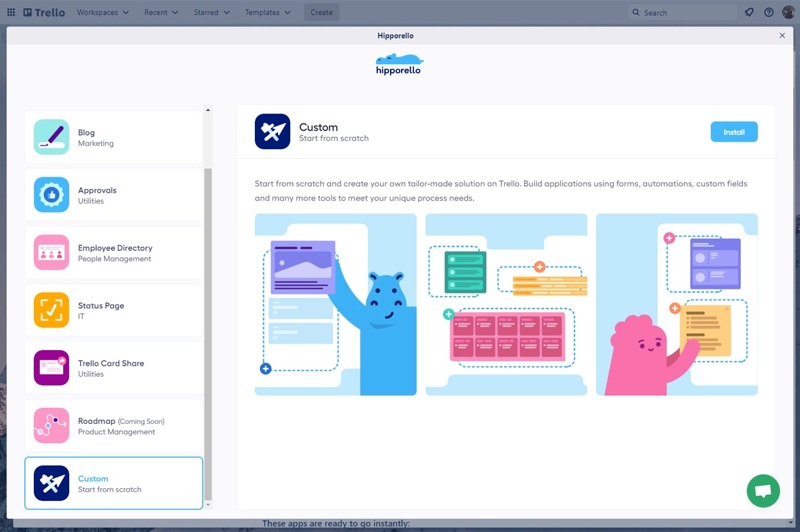
Task: Open the account avatar menu
Action: click(x=788, y=12)
